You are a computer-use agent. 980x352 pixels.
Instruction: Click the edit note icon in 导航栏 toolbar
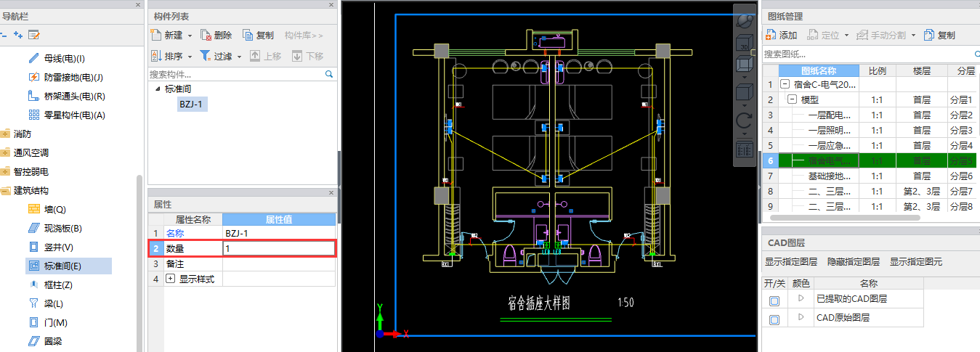(33, 34)
